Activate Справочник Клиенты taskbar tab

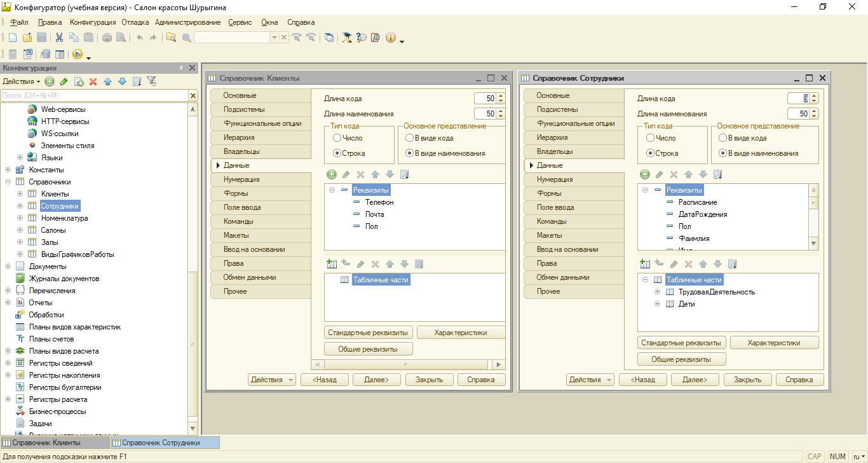point(54,443)
